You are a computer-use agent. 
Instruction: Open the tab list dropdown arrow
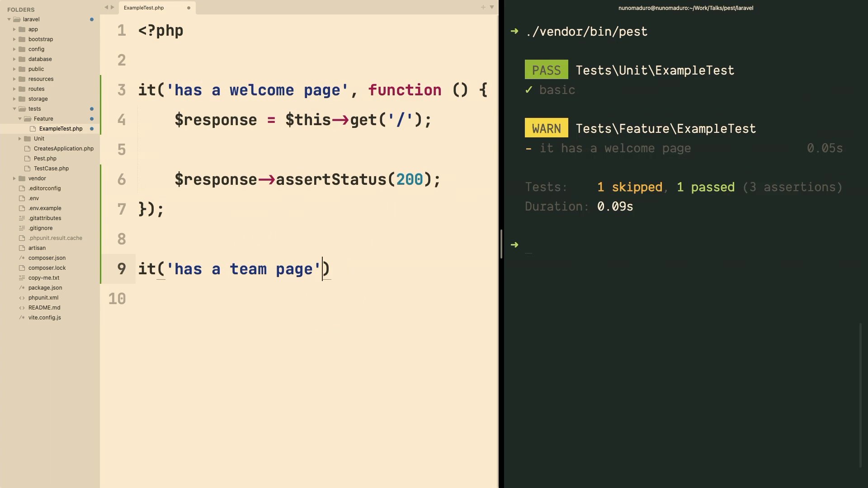tap(492, 7)
